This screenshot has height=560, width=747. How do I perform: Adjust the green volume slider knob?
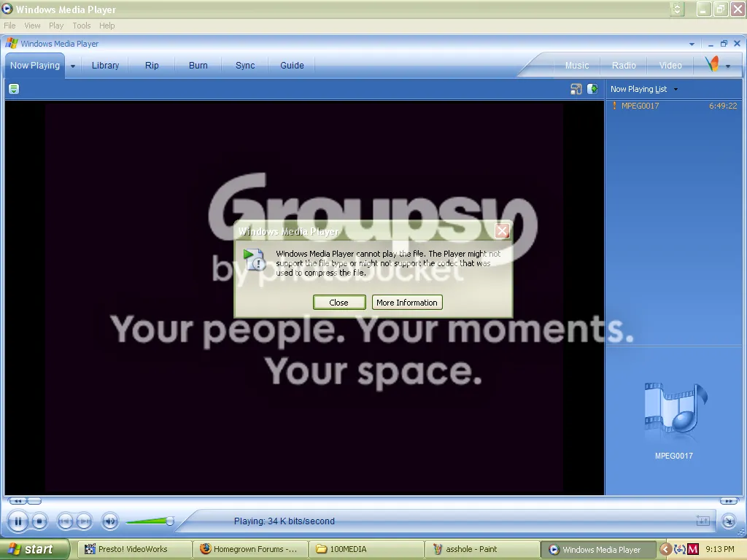coord(169,521)
